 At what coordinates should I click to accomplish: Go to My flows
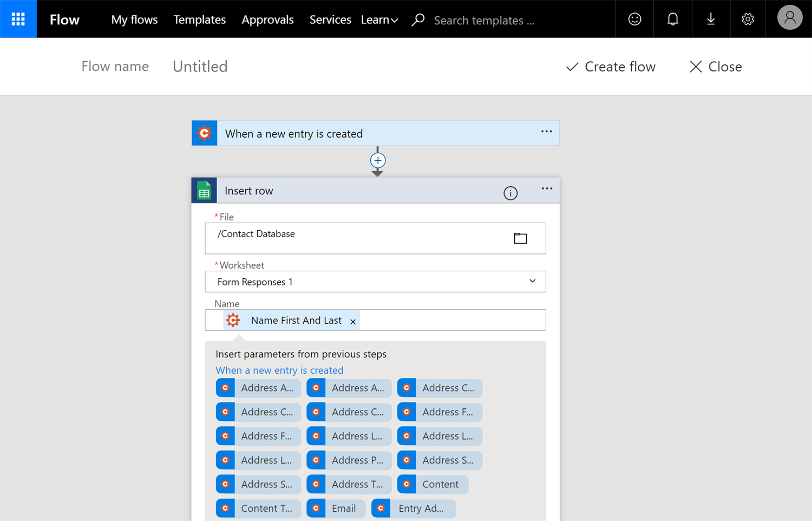(x=134, y=20)
